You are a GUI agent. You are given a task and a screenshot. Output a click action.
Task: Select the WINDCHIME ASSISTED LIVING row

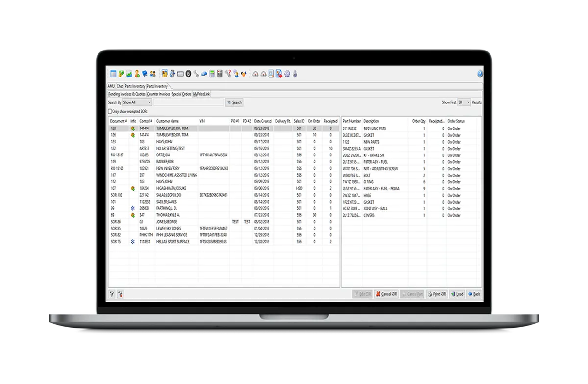(x=224, y=175)
